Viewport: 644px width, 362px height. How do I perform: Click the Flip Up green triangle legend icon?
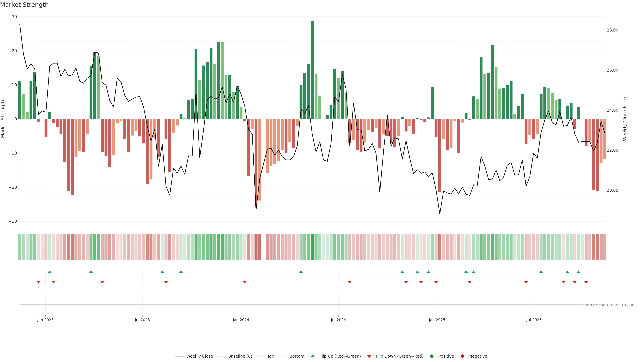click(312, 356)
